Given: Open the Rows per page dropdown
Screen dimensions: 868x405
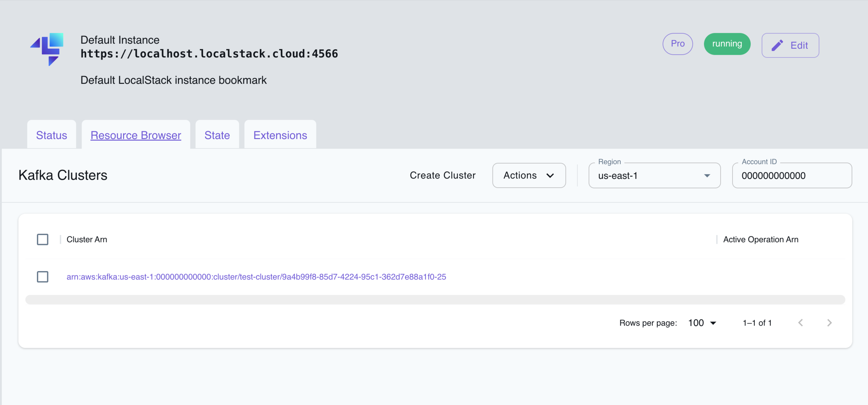Looking at the screenshot, I should pyautogui.click(x=702, y=323).
